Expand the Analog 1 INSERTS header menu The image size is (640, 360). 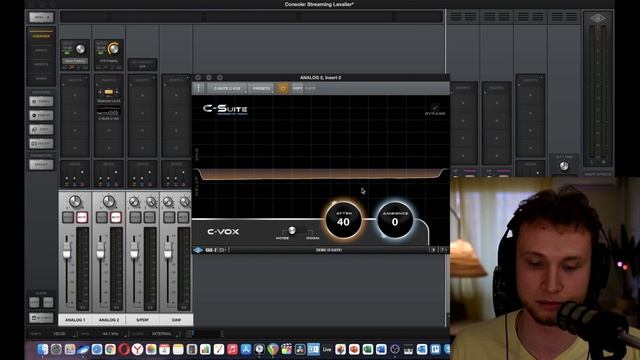pos(75,80)
